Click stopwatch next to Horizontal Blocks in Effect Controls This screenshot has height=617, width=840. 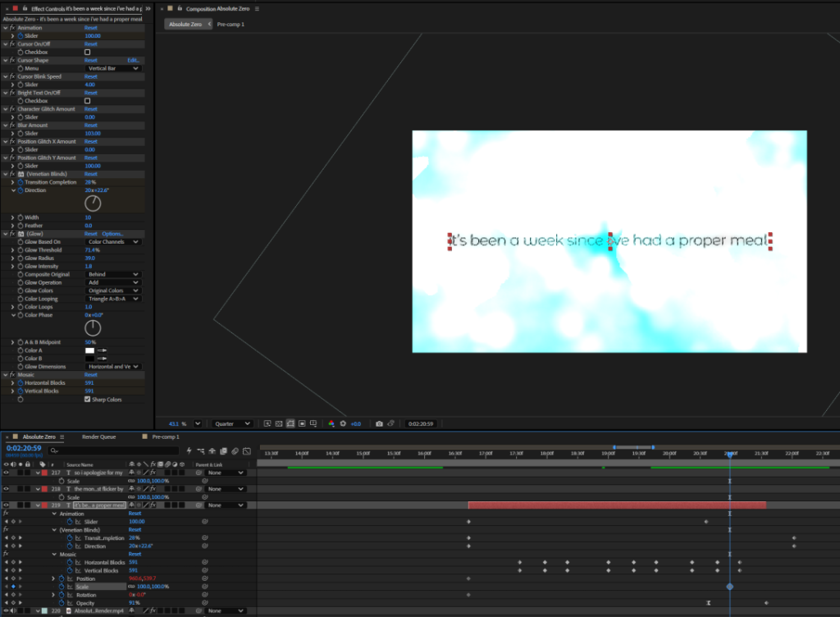point(21,383)
